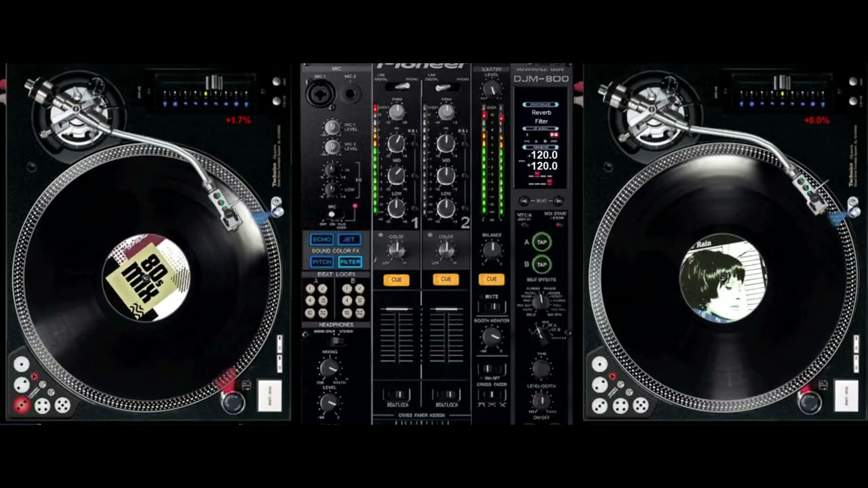Image resolution: width=868 pixels, height=488 pixels.
Task: Tap the two-dot cue pad on right turntable
Action: pos(599,385)
